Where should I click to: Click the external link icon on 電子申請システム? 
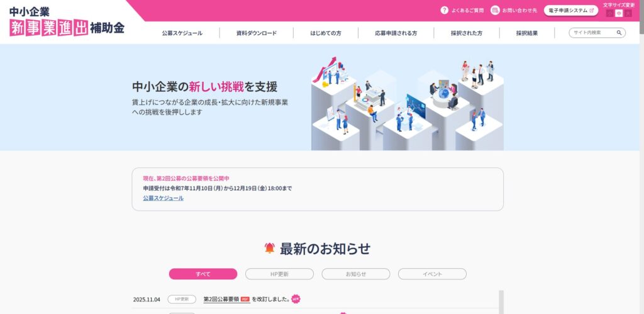pos(591,11)
